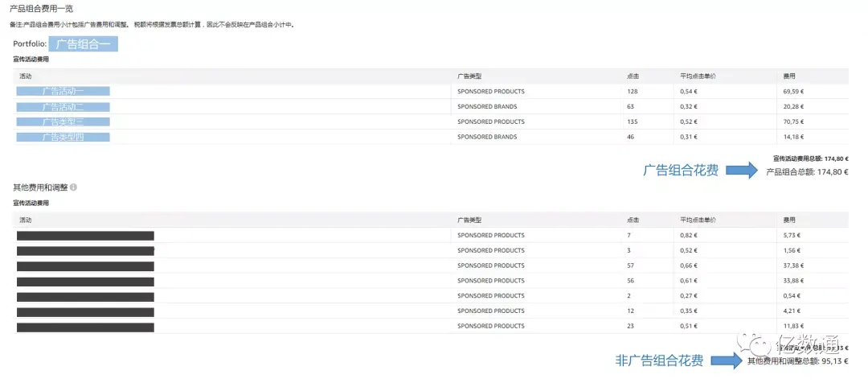Select the redacted campaign costing 5,73 €
The height and width of the screenshot is (383, 868).
point(85,236)
